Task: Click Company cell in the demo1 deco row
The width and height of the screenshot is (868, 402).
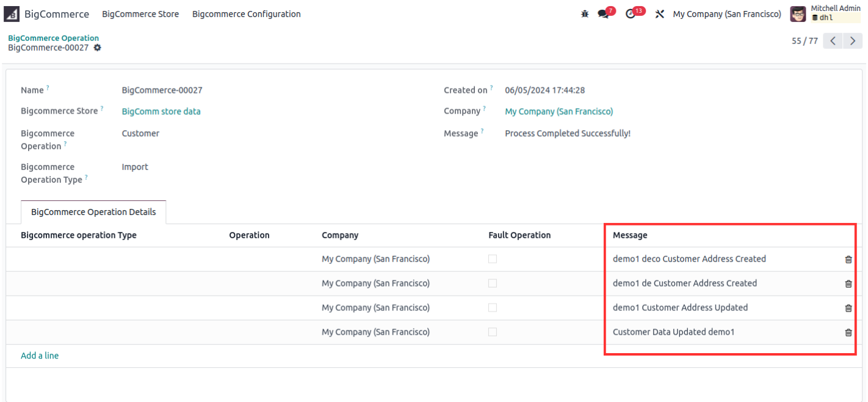Action: point(375,259)
